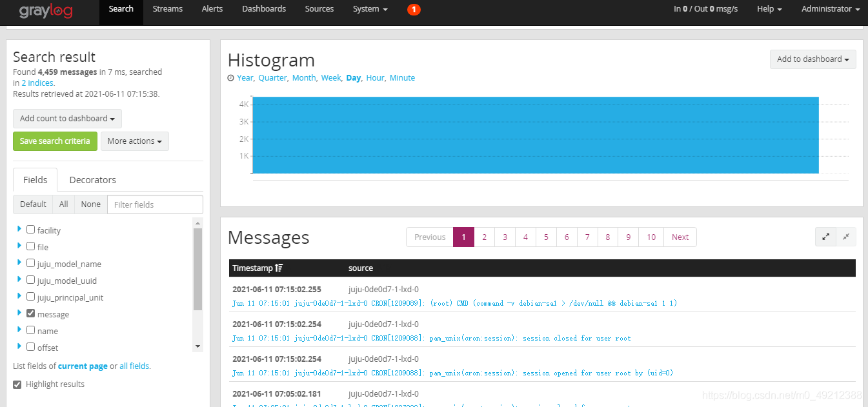868x407 pixels.
Task: Expand the juju_model_name field arrow
Action: click(19, 263)
